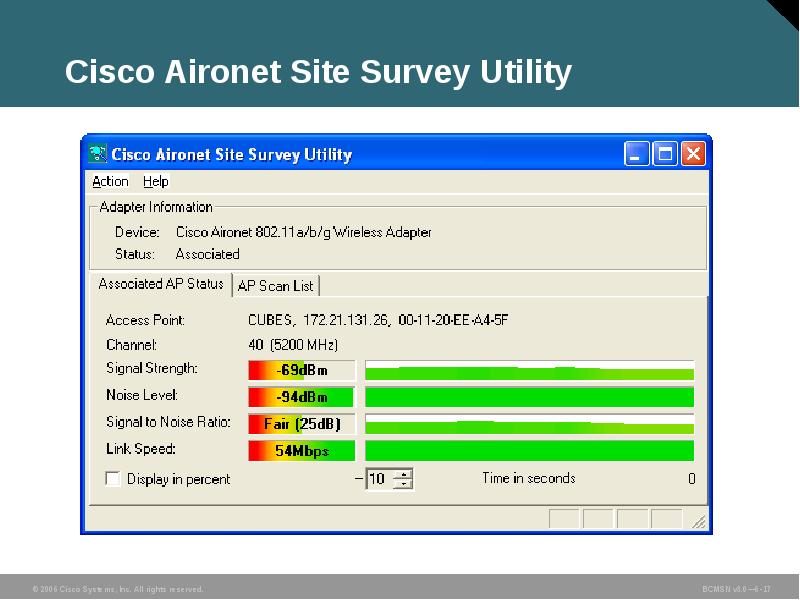Click the Link Speed 54Mbps indicator
800x600 pixels.
300,450
